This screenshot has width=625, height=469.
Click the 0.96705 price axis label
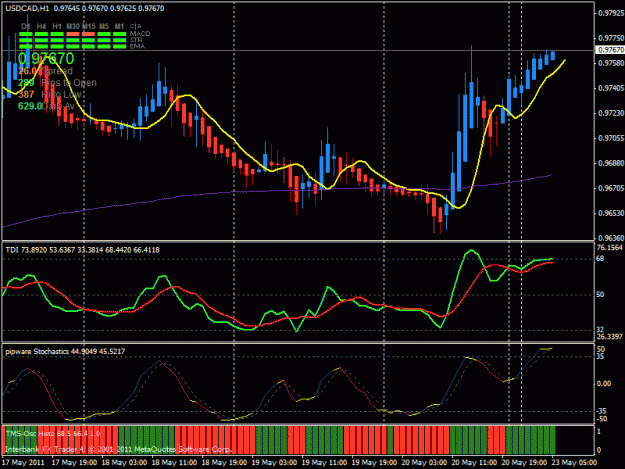pos(611,188)
